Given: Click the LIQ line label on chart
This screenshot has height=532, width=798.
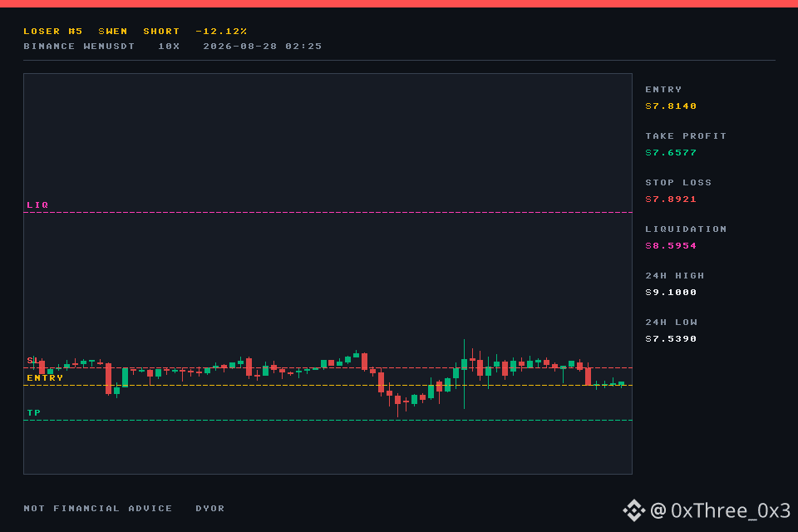Looking at the screenshot, I should click(37, 205).
